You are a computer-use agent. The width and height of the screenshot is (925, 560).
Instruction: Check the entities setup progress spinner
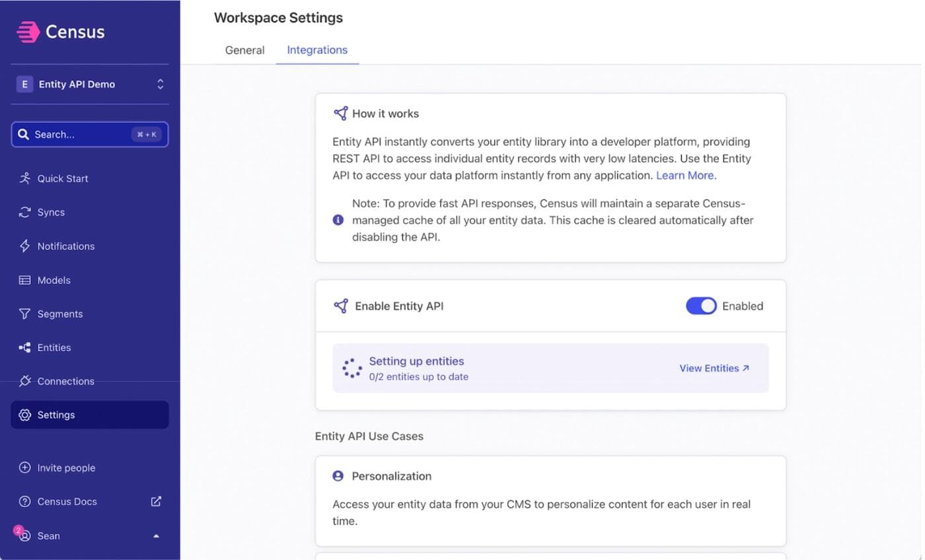tap(351, 367)
